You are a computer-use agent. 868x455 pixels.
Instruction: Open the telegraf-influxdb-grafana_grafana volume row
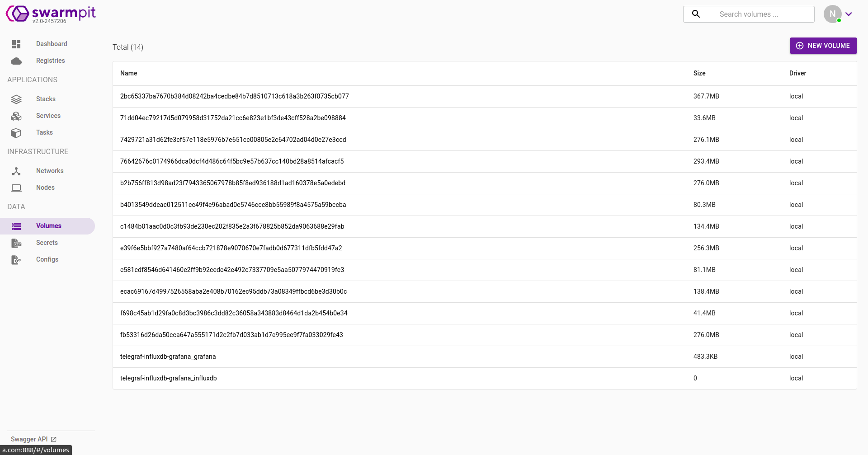click(485, 356)
